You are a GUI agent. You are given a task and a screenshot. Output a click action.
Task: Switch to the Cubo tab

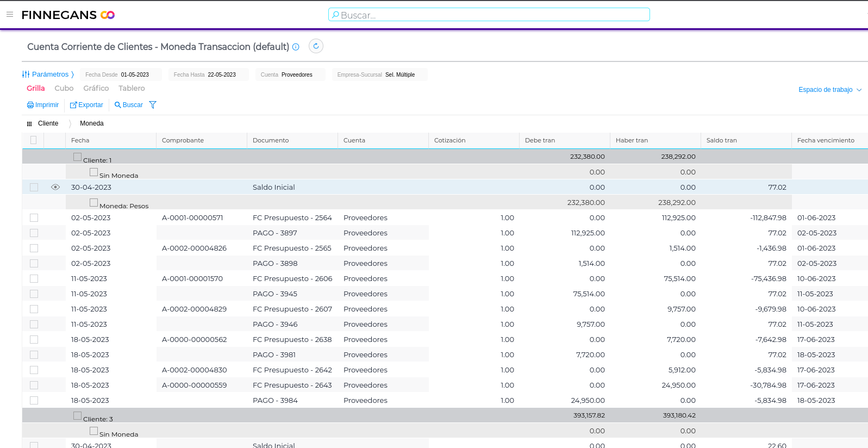(x=64, y=88)
